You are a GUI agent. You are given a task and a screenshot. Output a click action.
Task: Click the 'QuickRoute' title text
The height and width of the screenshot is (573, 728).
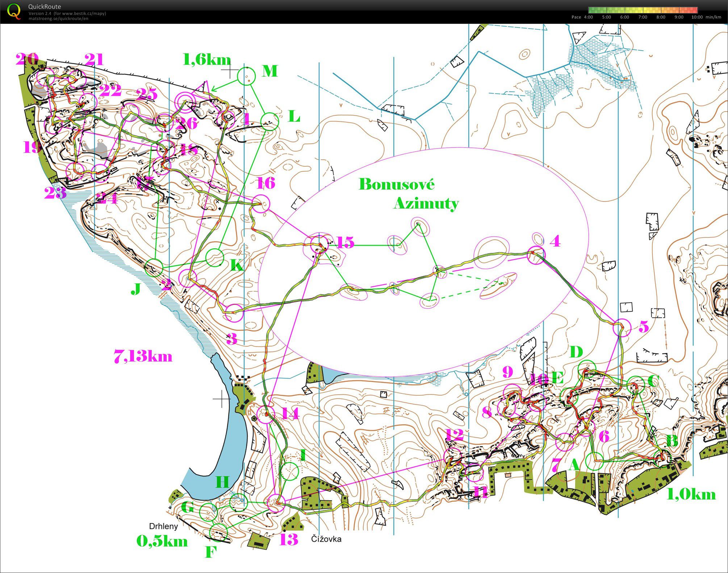[x=45, y=7]
